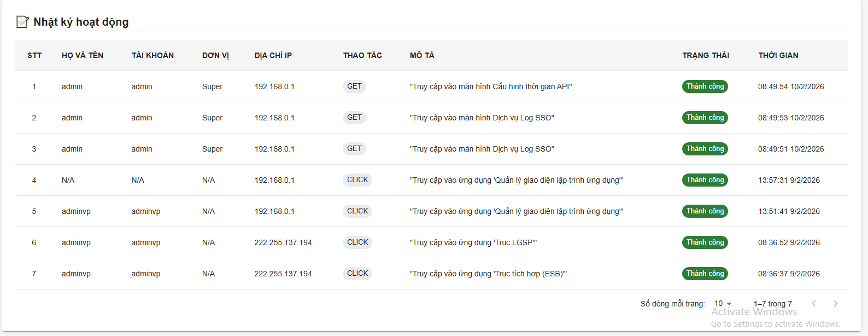The height and width of the screenshot is (336, 868).
Task: Click the GET badge in row 1
Action: pos(354,86)
